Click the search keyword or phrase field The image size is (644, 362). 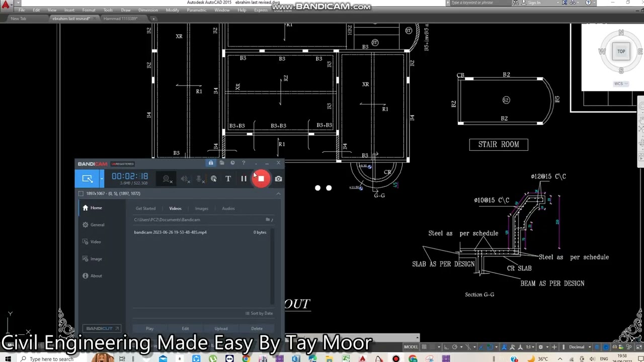[478, 3]
